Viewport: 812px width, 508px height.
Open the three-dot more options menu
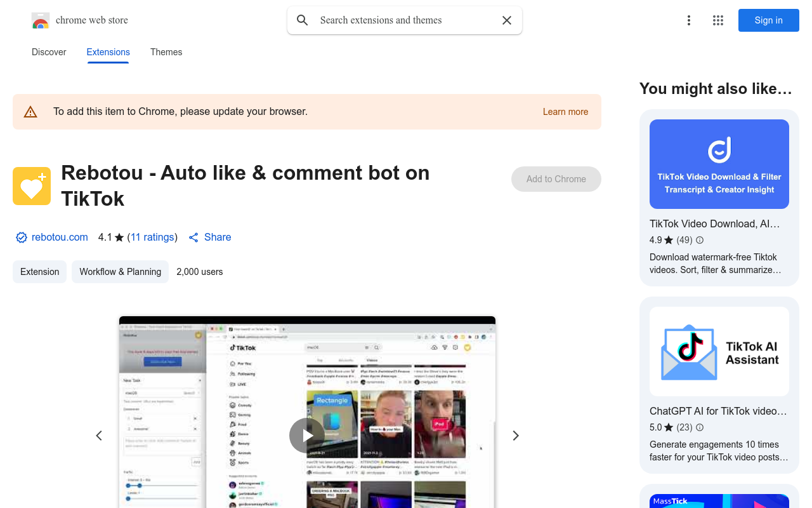689,20
